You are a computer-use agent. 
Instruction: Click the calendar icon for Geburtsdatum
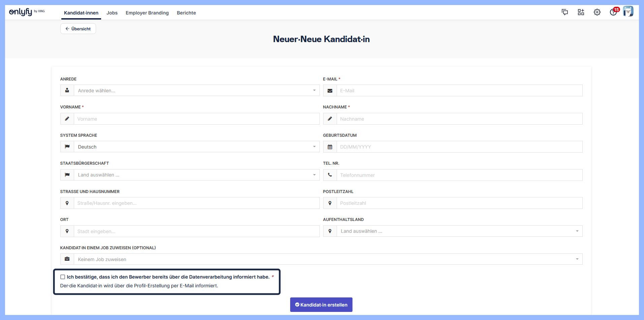(x=330, y=147)
